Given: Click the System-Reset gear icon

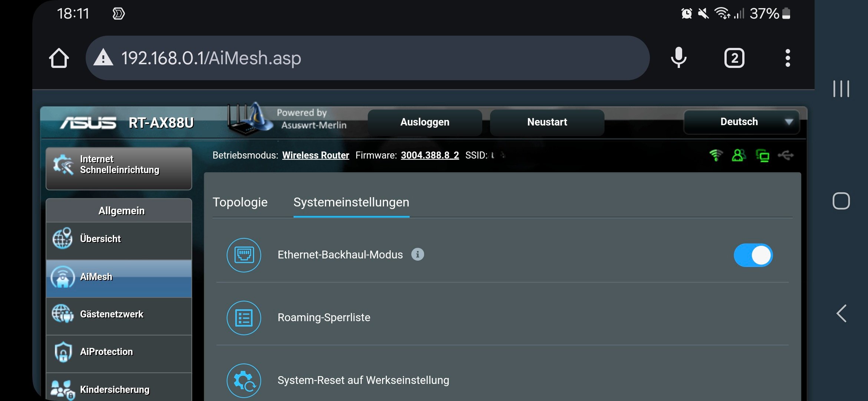Looking at the screenshot, I should coord(244,381).
